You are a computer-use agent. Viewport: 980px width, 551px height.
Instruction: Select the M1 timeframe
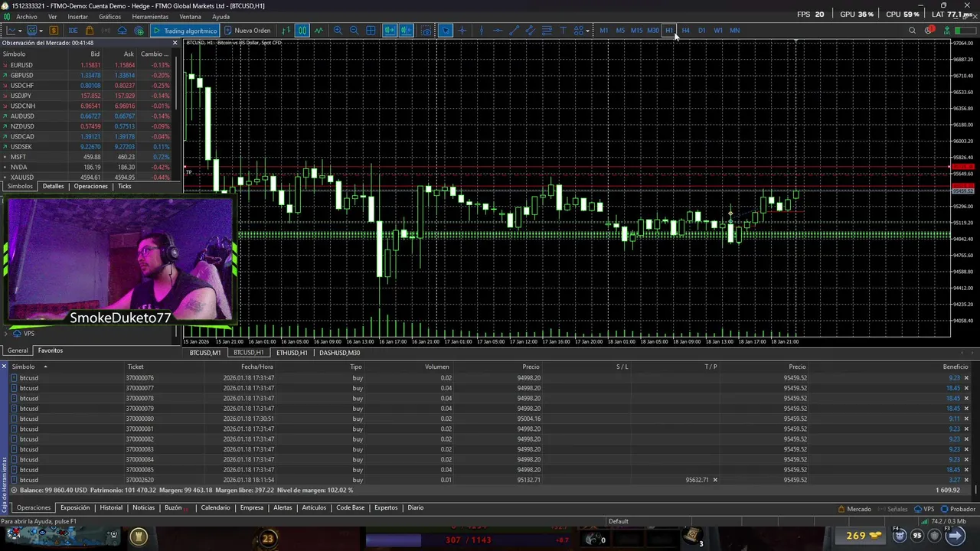[604, 31]
